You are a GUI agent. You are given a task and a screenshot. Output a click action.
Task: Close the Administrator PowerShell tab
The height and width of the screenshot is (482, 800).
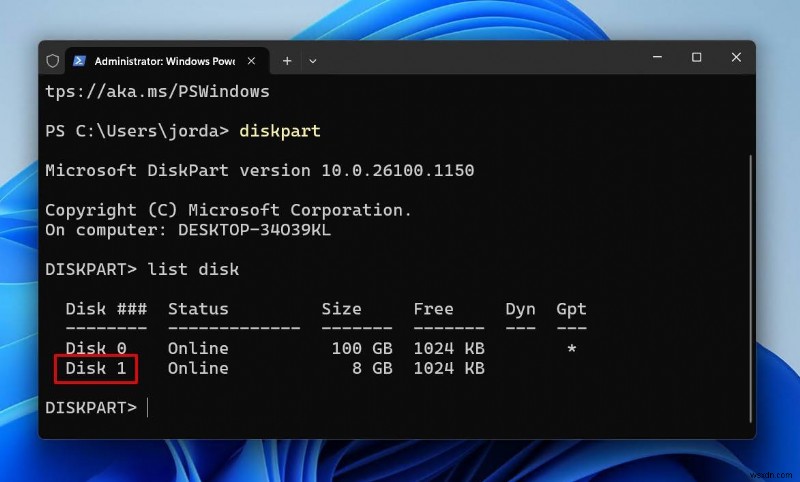click(x=252, y=61)
